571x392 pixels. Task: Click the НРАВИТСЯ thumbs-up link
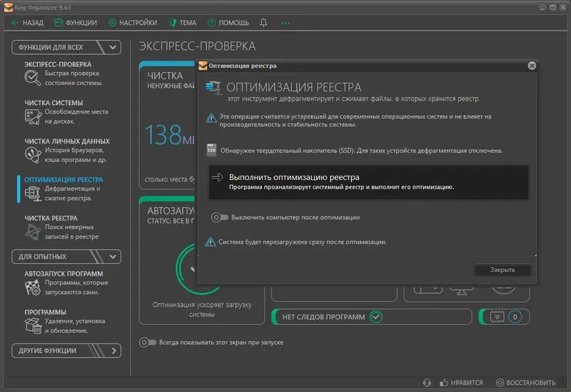coord(461,383)
